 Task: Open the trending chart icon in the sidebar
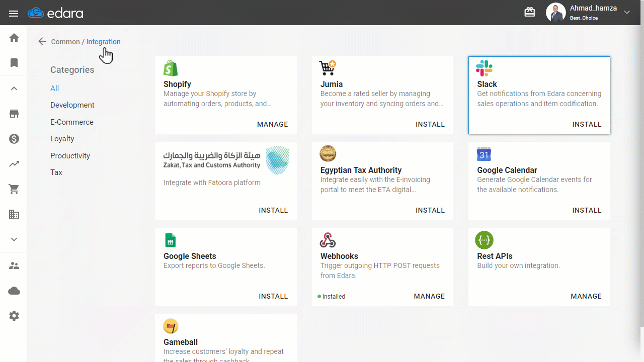pyautogui.click(x=14, y=164)
